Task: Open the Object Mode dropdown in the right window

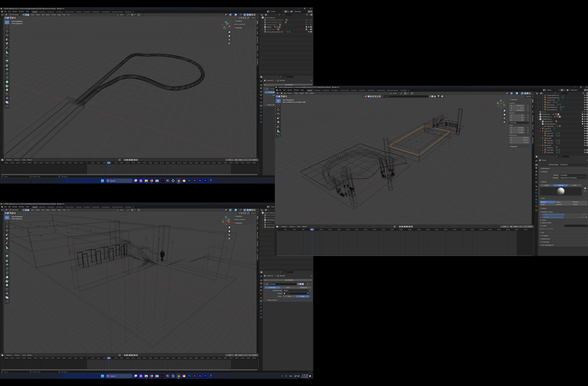Action: coord(287,94)
